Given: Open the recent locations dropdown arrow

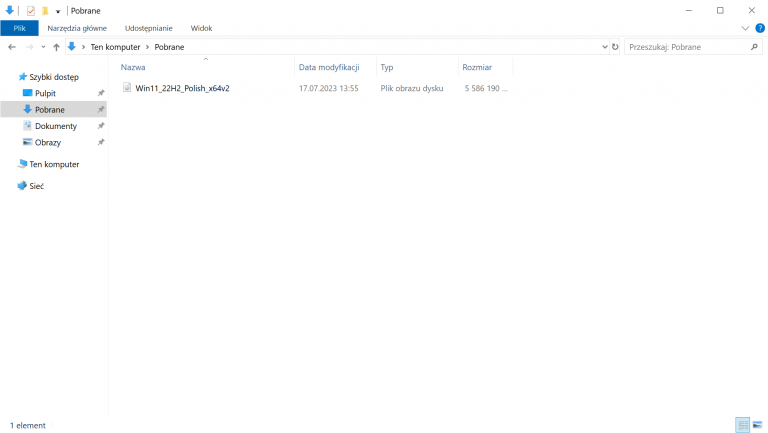Looking at the screenshot, I should click(42, 47).
